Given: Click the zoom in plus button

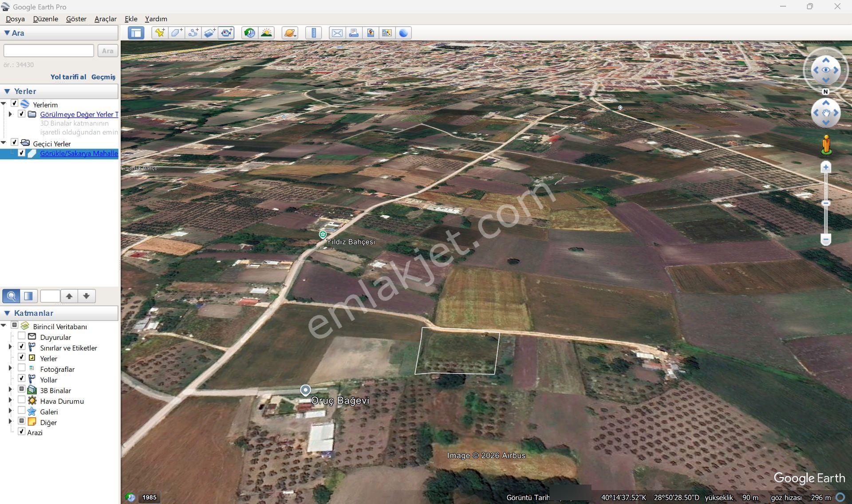Looking at the screenshot, I should point(826,167).
